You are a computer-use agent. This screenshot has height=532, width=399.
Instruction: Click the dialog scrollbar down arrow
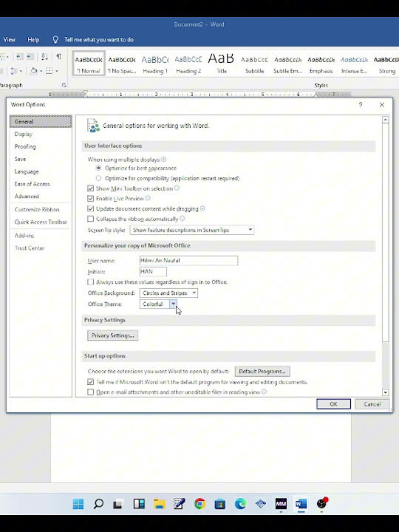tap(385, 392)
